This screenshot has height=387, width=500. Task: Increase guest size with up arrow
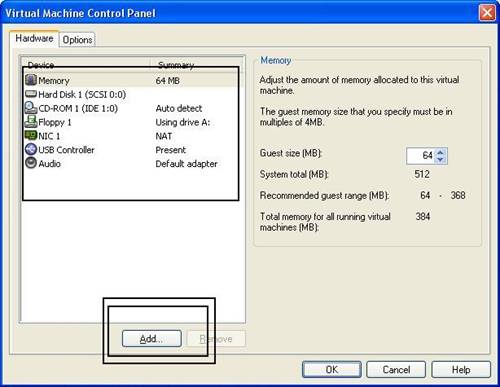point(440,152)
